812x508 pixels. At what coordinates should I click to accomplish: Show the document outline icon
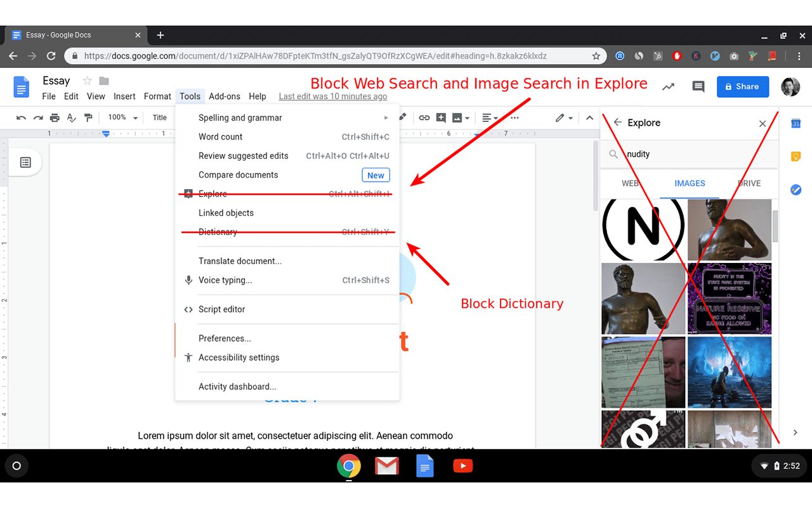pos(25,163)
